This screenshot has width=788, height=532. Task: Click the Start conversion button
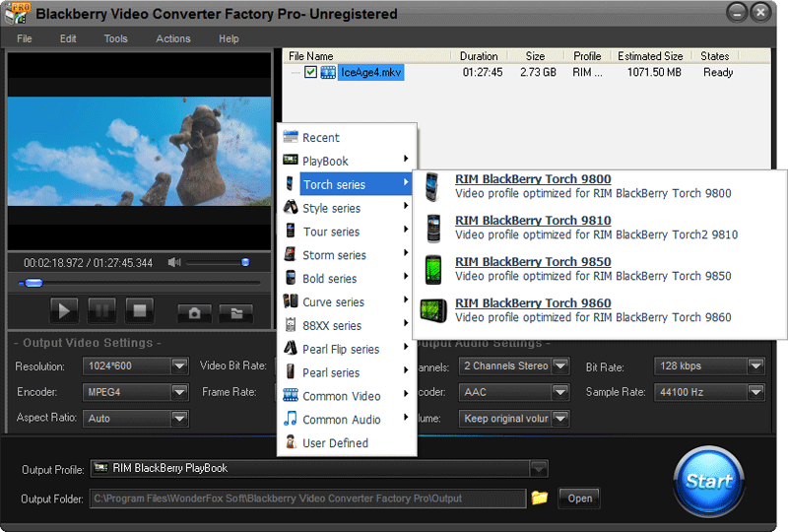[x=709, y=481]
